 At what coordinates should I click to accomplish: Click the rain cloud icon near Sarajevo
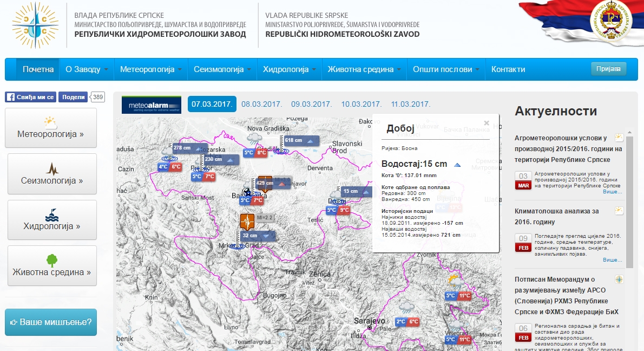pyautogui.click(x=404, y=308)
